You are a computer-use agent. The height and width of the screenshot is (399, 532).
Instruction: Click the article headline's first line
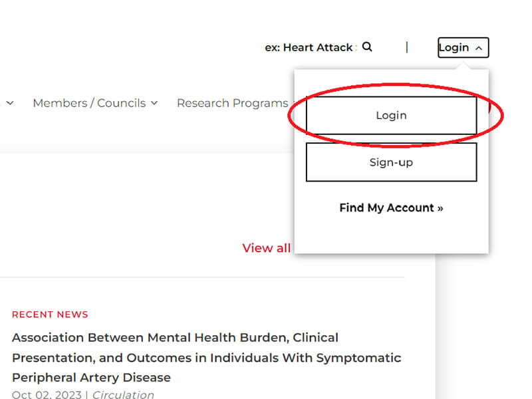[x=175, y=337]
